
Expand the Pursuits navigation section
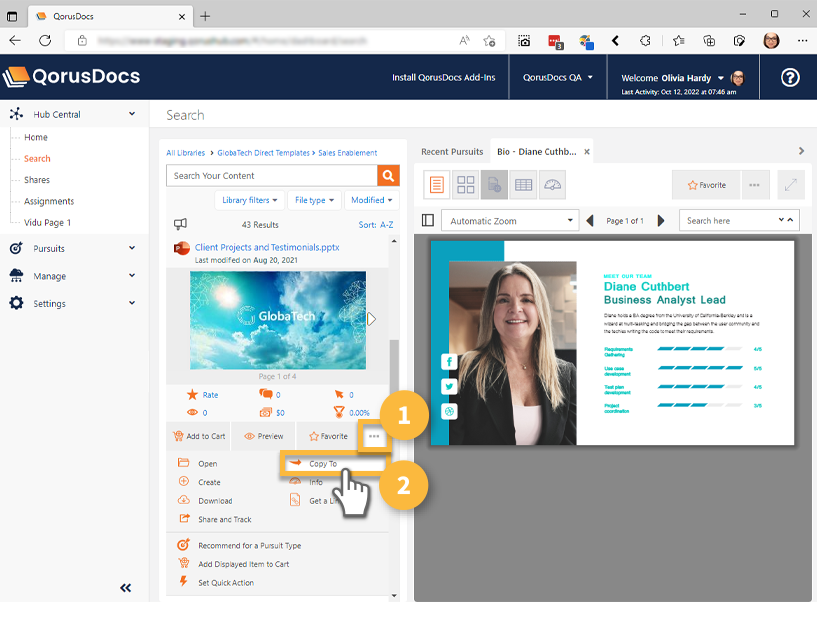click(x=132, y=248)
